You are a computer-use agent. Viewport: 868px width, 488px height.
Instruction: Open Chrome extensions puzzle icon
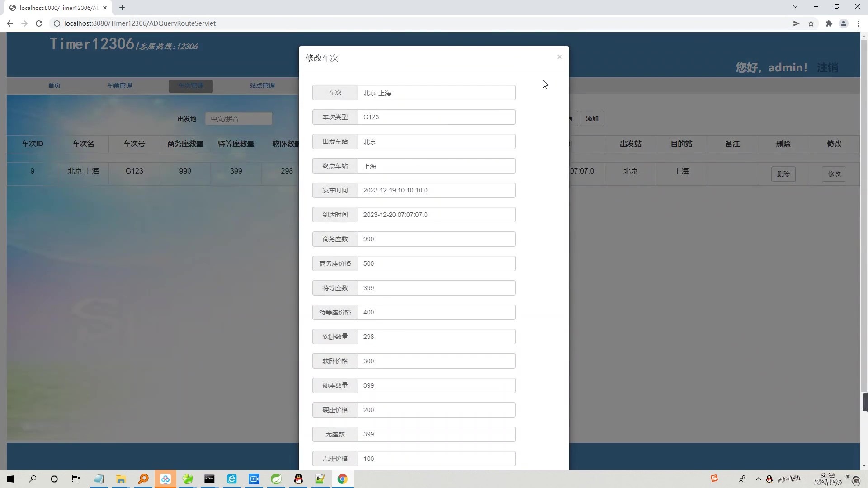coord(829,23)
